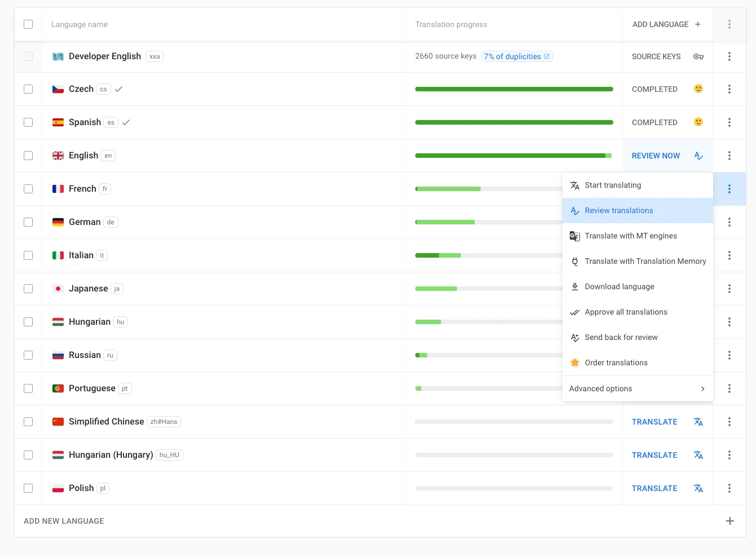Expand the Advanced options submenu
Image resolution: width=756 pixels, height=557 pixels.
point(638,388)
